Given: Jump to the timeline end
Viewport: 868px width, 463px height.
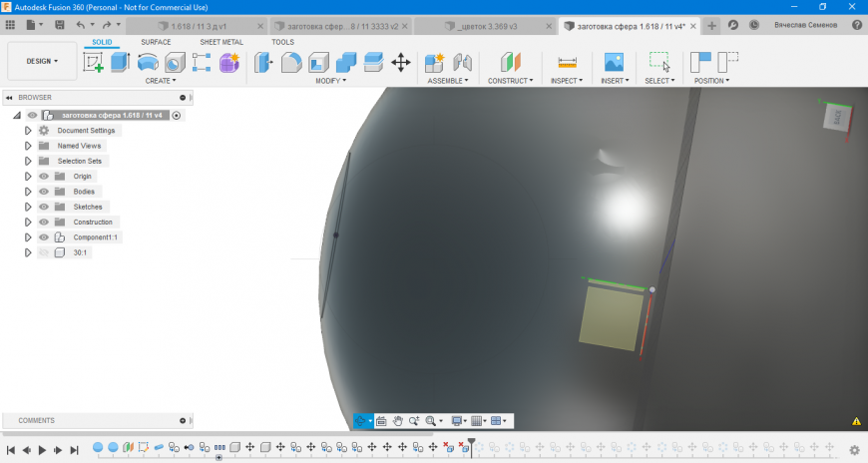Looking at the screenshot, I should click(74, 450).
